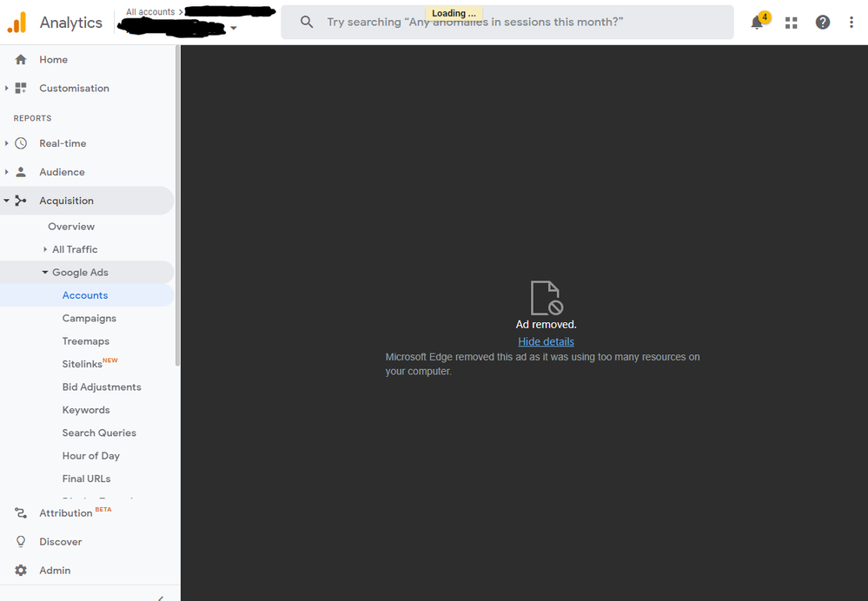
Task: Click the removed ad page icon
Action: (x=547, y=298)
